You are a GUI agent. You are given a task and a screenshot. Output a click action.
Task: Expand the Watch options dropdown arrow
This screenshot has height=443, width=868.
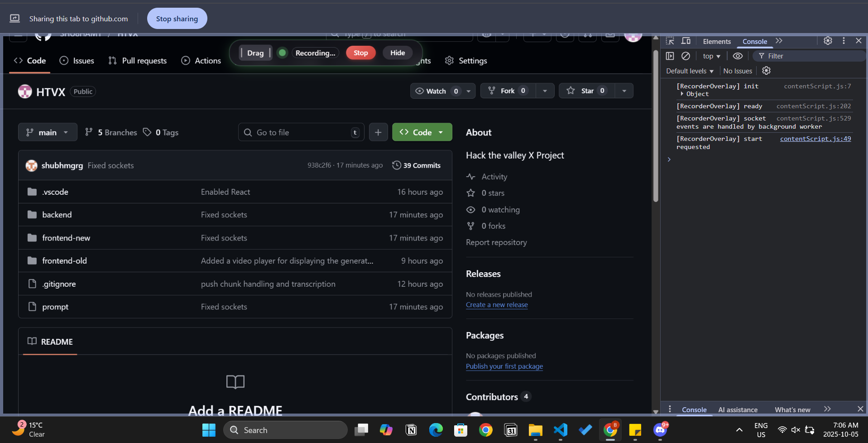469,91
